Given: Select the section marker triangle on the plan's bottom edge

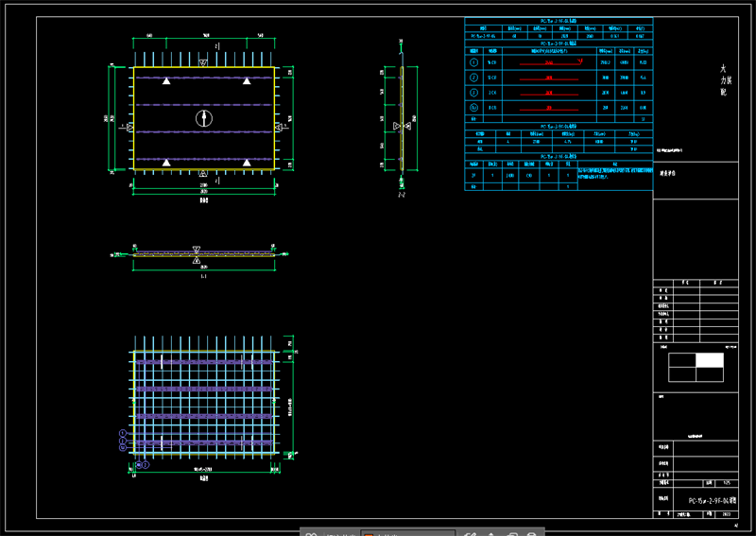Looking at the screenshot, I should pos(203,173).
